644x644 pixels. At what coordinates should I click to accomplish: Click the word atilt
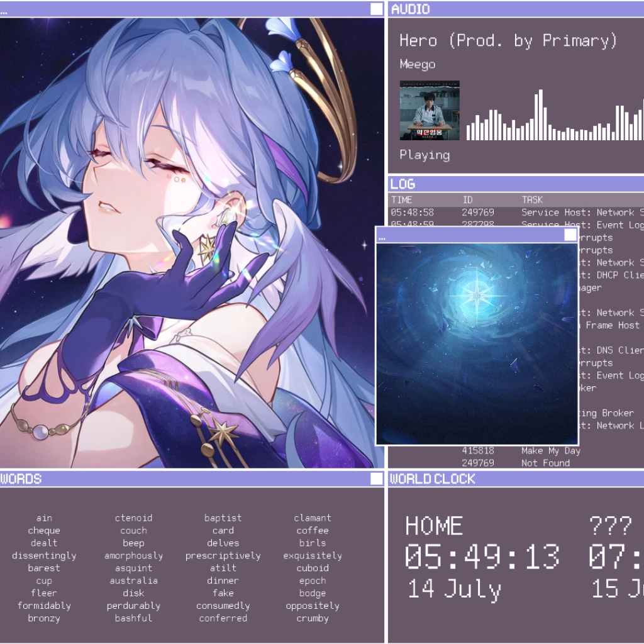pyautogui.click(x=223, y=569)
